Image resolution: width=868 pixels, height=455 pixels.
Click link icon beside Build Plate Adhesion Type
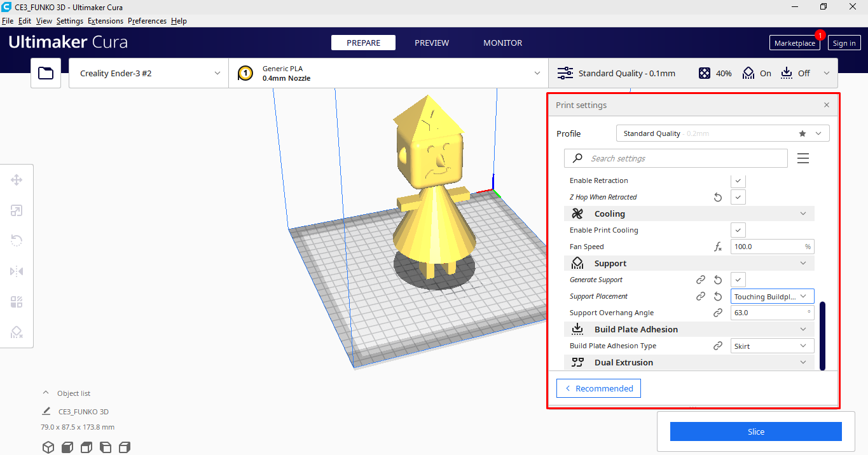[x=718, y=346]
